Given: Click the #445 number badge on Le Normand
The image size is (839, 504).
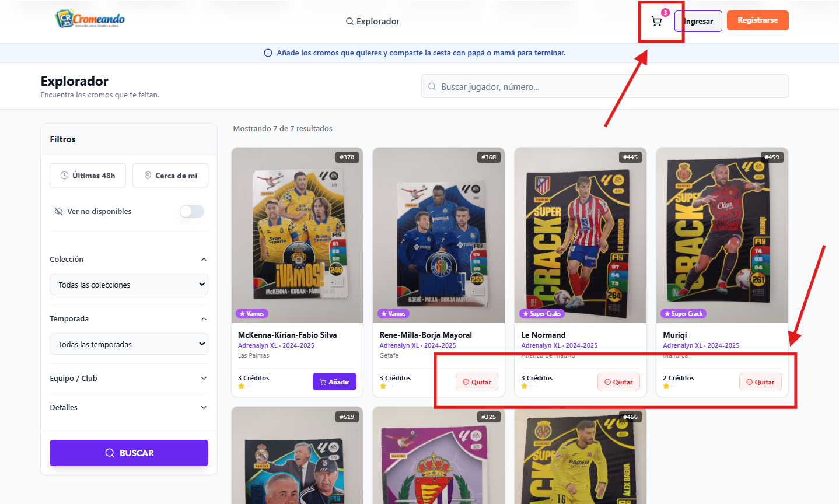Looking at the screenshot, I should 630,157.
